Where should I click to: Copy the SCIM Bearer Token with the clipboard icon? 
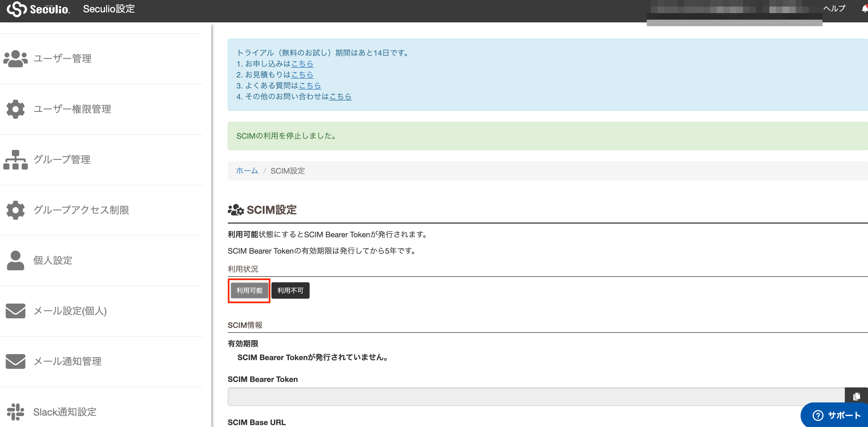tap(856, 396)
